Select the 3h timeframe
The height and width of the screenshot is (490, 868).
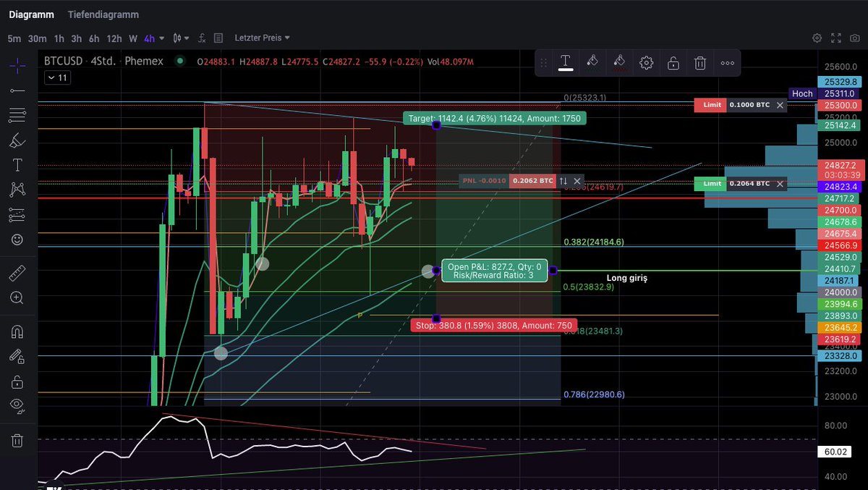pyautogui.click(x=77, y=38)
